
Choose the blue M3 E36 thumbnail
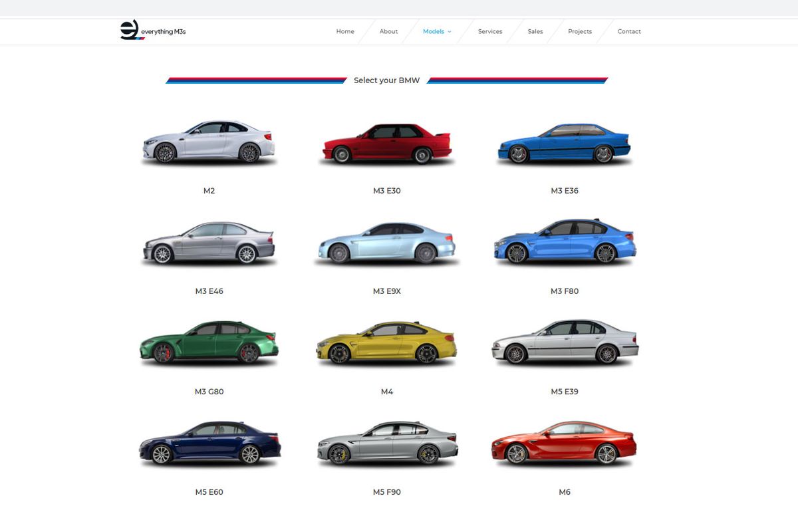(x=565, y=142)
